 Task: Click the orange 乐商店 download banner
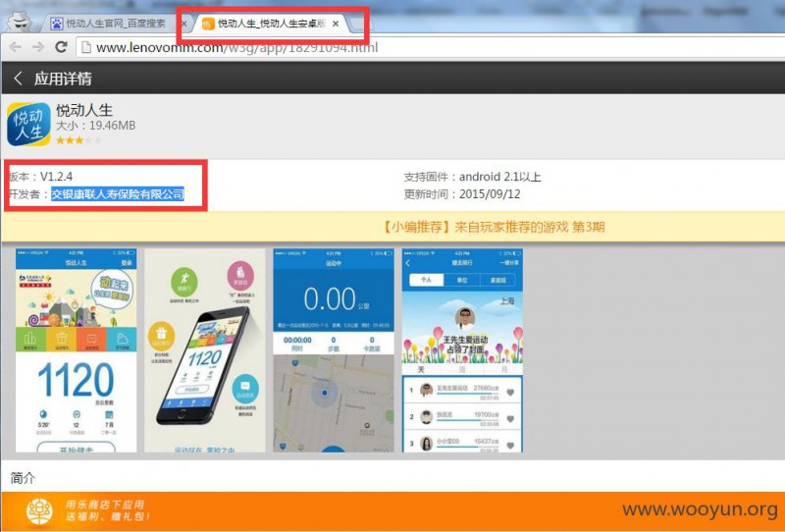pyautogui.click(x=392, y=511)
